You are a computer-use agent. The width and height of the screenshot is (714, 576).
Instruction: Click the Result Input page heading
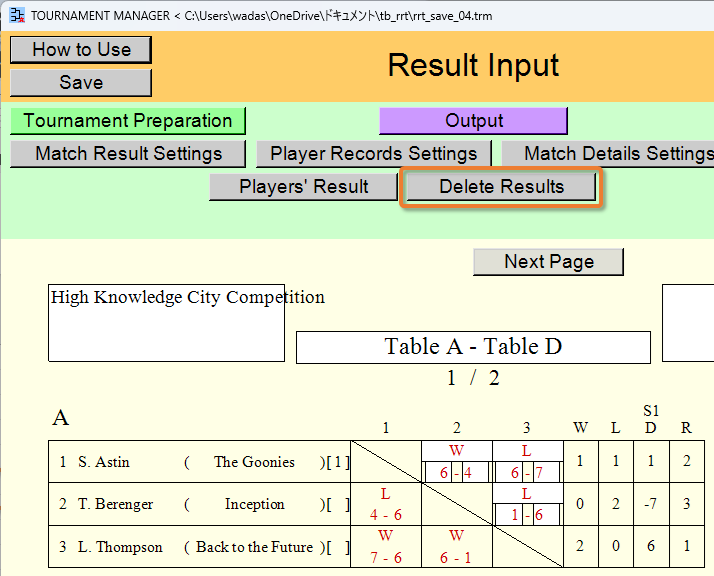[x=473, y=65]
